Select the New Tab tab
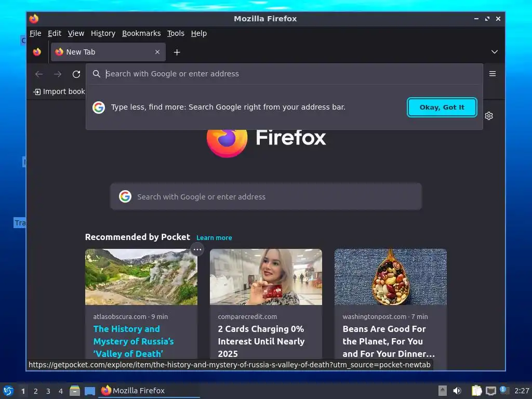The height and width of the screenshot is (399, 532). pyautogui.click(x=108, y=52)
